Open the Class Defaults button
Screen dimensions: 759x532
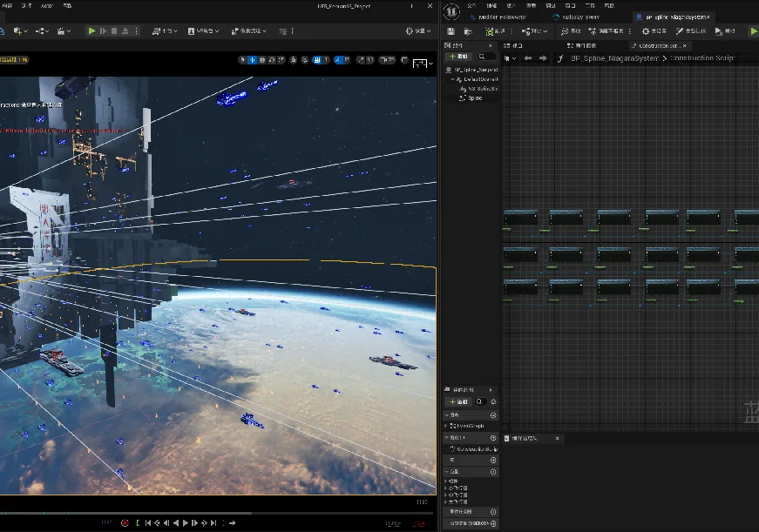pyautogui.click(x=691, y=31)
